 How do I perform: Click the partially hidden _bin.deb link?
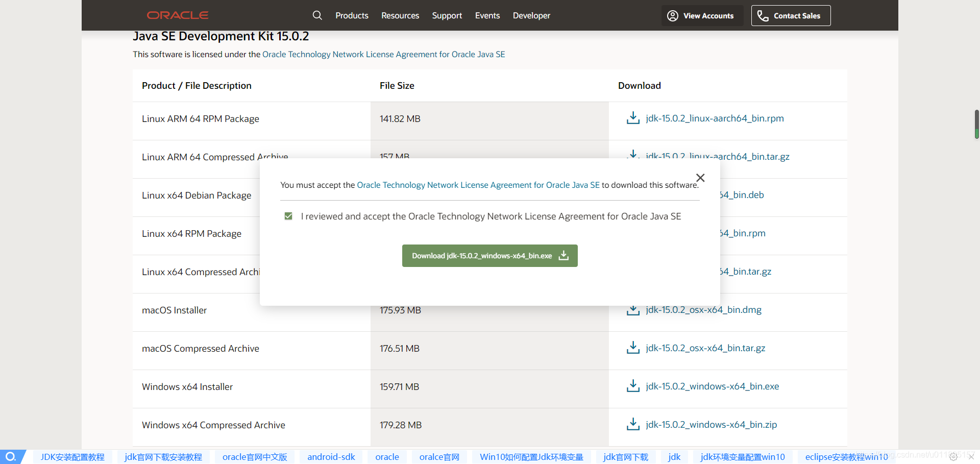point(742,195)
